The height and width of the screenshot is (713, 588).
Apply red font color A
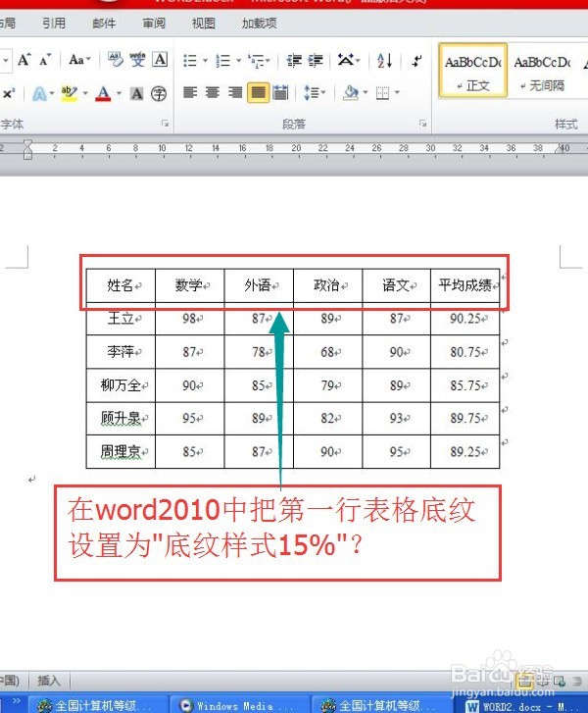coord(104,94)
